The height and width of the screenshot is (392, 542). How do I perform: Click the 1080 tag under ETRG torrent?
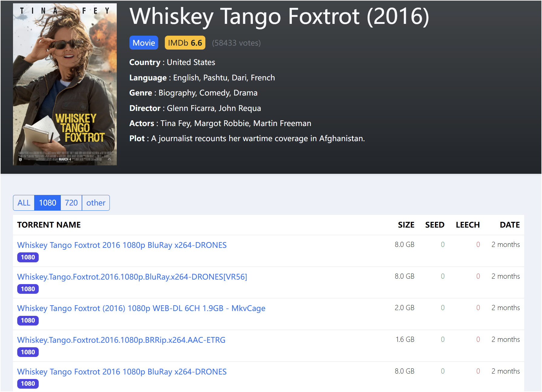(28, 352)
